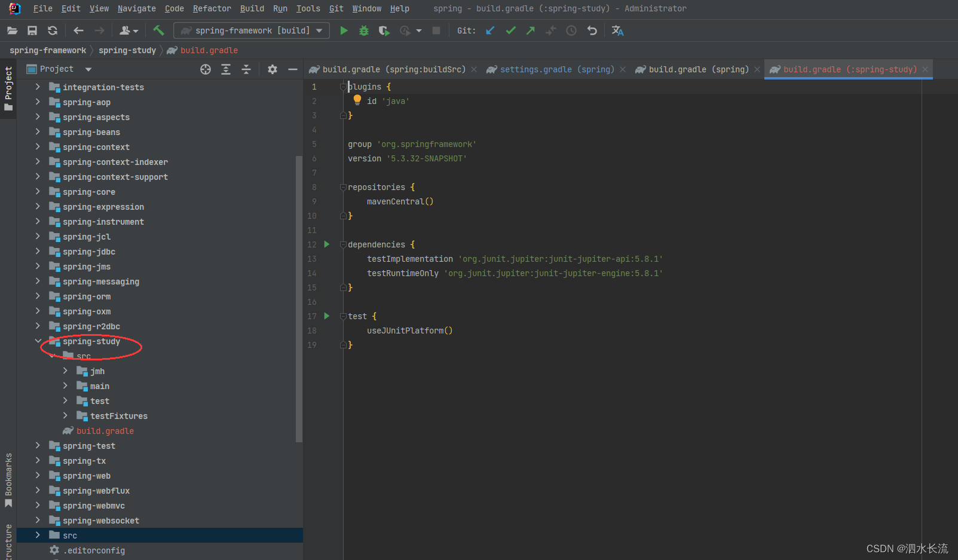Start debugging with the green bug icon

(x=364, y=30)
